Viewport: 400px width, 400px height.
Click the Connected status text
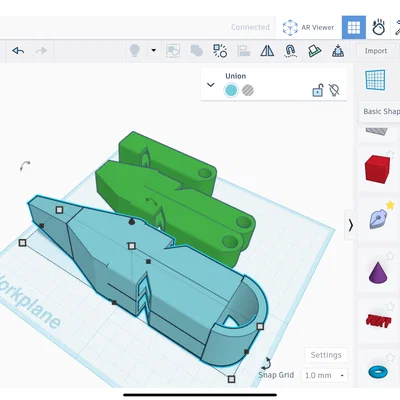point(250,27)
